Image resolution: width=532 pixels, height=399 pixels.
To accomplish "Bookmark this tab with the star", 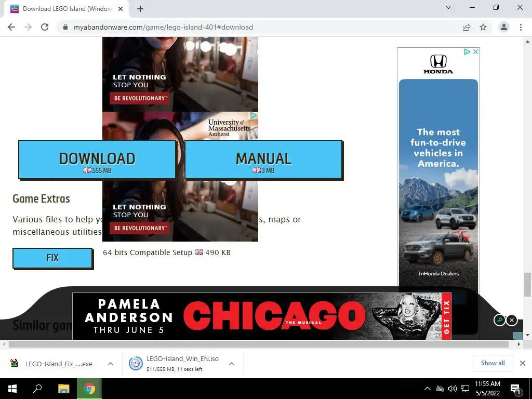I will [x=483, y=27].
